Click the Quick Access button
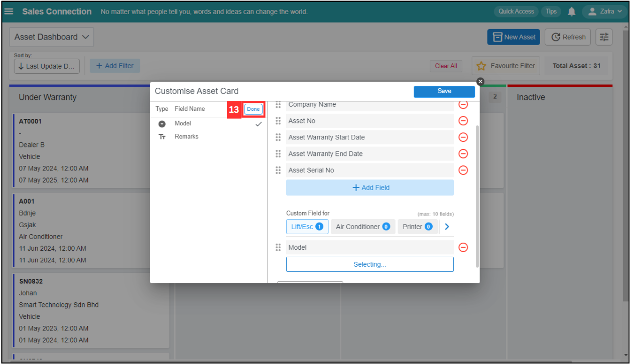This screenshot has width=631, height=364. [x=516, y=12]
